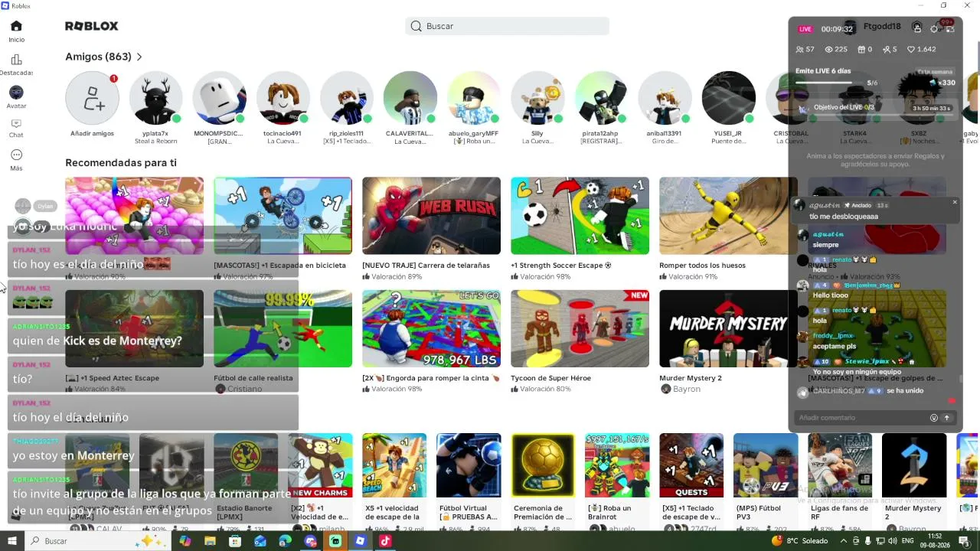
Task: Click the 57 viewers people icon
Action: (800, 50)
